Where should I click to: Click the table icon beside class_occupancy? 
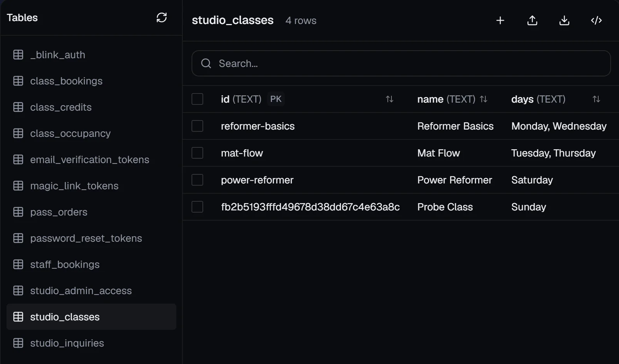[18, 133]
